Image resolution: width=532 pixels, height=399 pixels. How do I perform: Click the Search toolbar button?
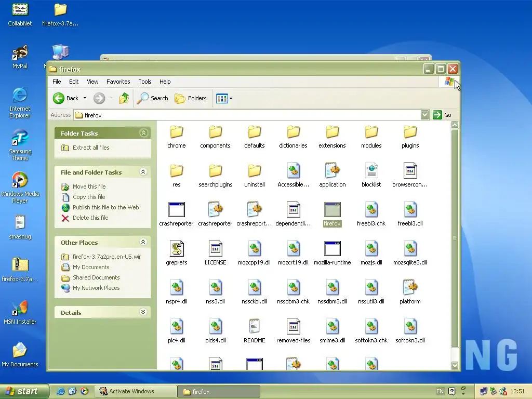152,98
